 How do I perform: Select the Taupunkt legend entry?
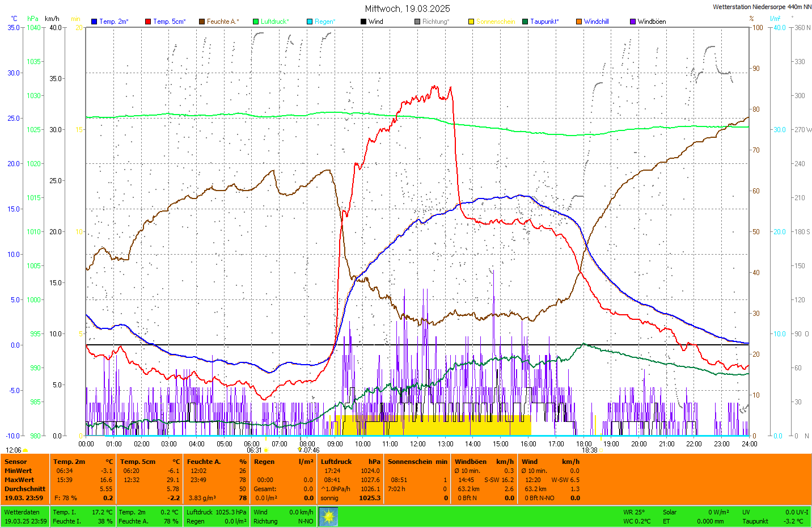[x=544, y=22]
